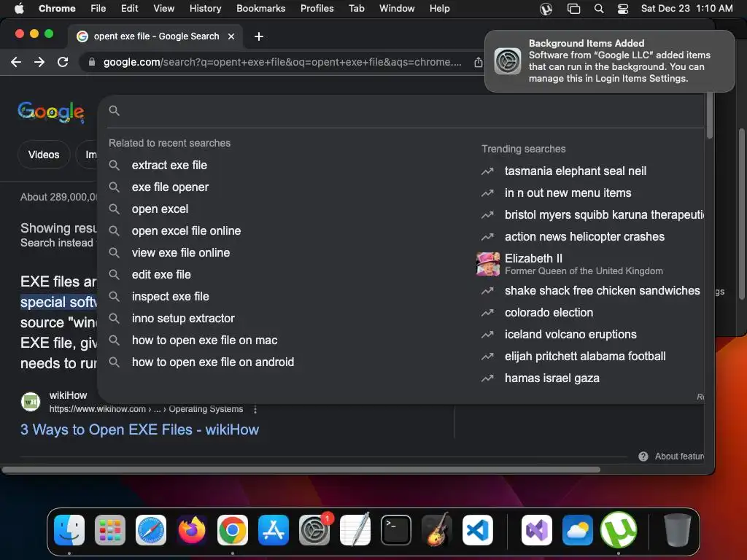Select the Videos search filter
This screenshot has width=747, height=560.
tap(44, 155)
